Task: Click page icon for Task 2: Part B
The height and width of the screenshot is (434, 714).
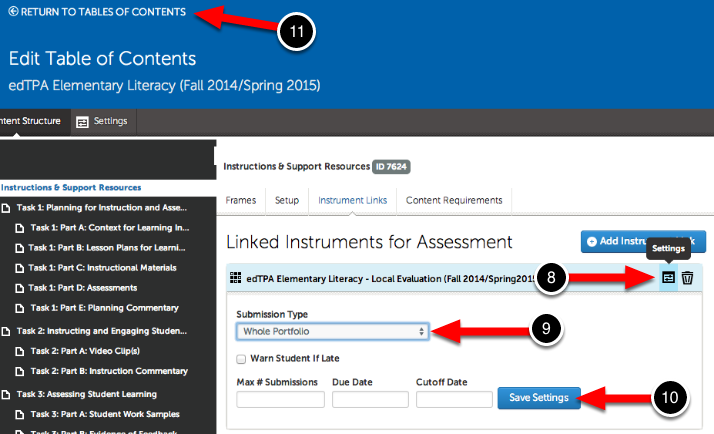Action: [20, 372]
